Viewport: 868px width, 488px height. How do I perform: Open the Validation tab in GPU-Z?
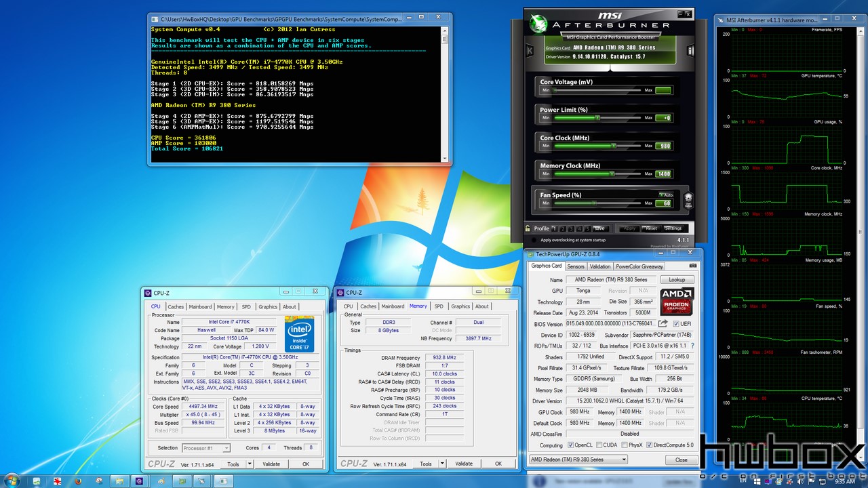600,266
